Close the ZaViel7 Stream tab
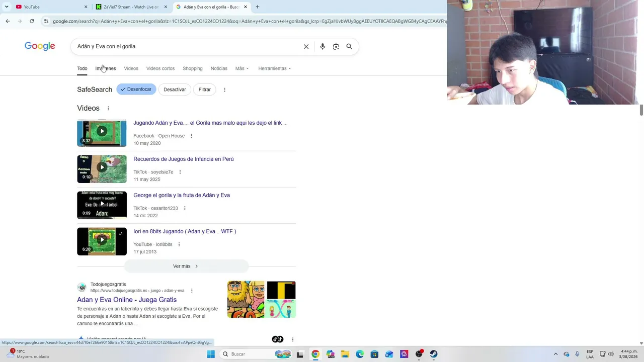Viewport: 644px width, 362px height. 166,7
